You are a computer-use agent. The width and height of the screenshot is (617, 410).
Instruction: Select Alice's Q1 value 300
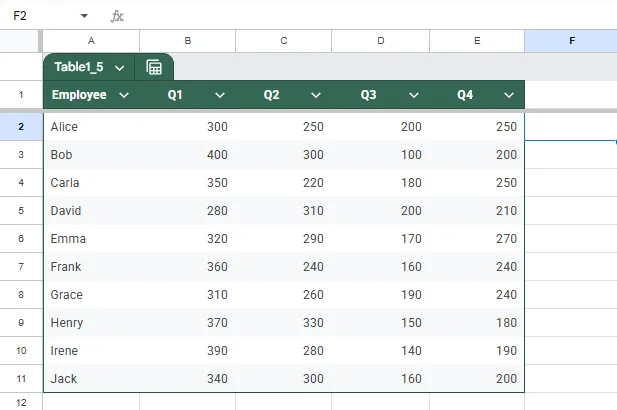click(x=188, y=127)
